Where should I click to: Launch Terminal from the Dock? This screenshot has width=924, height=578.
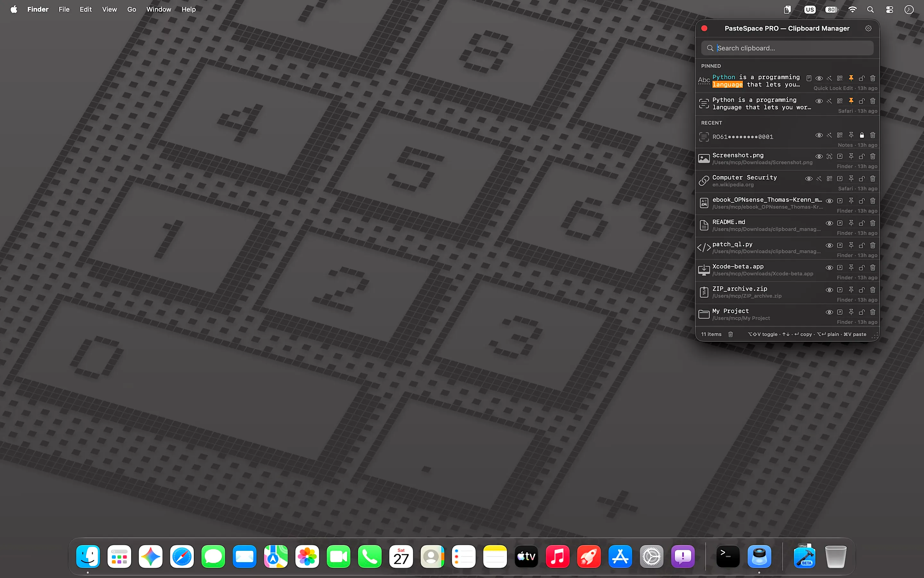[x=728, y=556]
